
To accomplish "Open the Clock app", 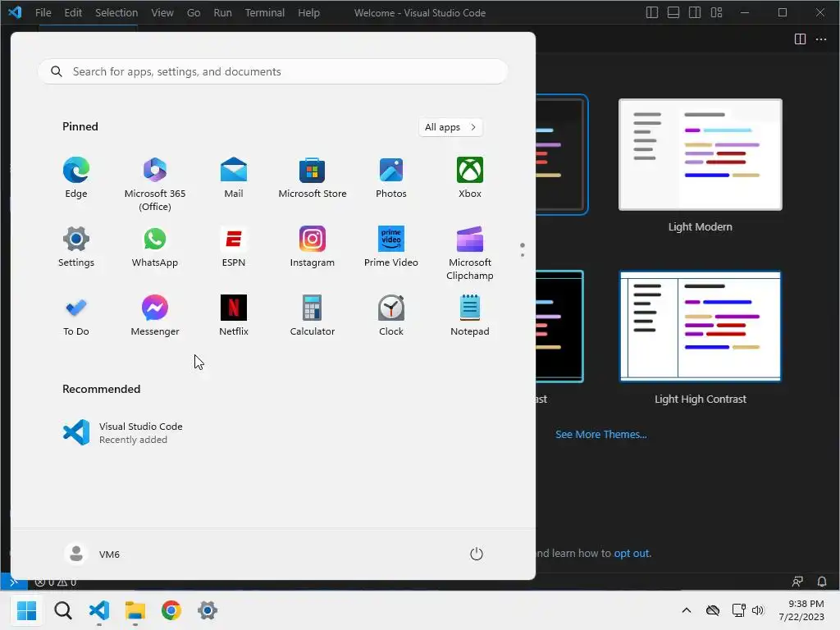I will pyautogui.click(x=391, y=316).
